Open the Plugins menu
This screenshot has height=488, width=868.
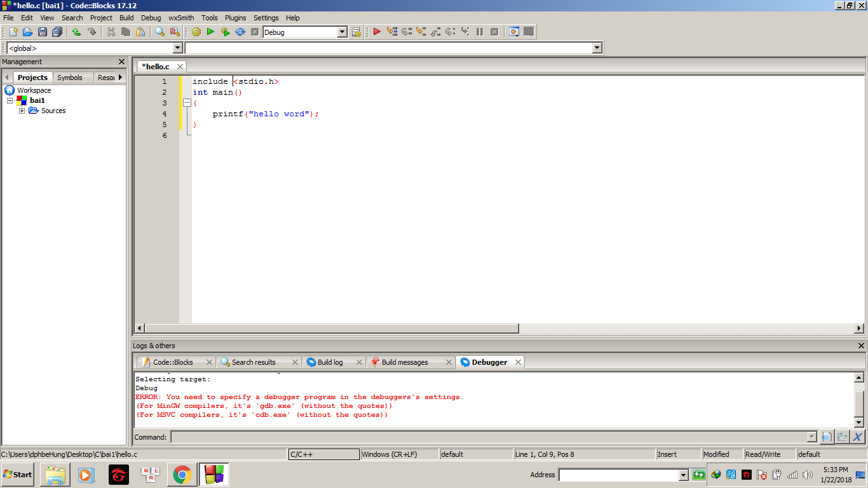[235, 18]
